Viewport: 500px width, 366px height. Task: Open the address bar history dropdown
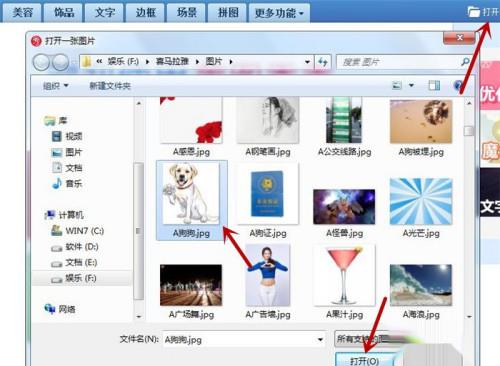point(307,62)
